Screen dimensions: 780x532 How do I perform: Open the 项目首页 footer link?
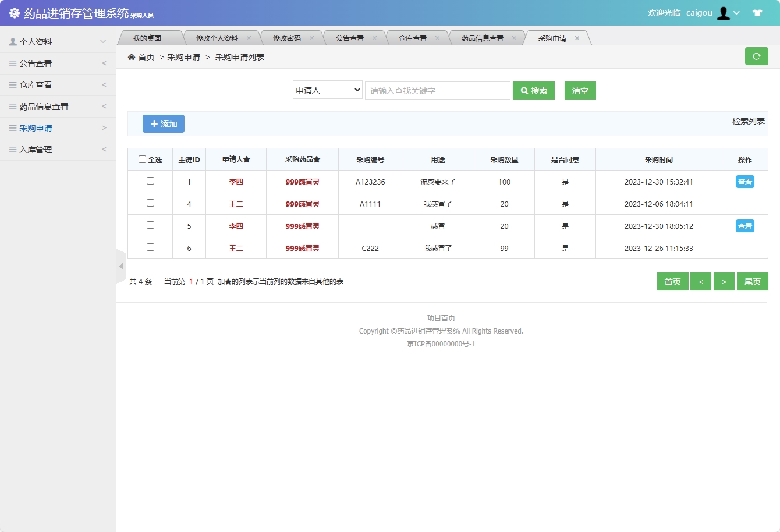pos(441,318)
